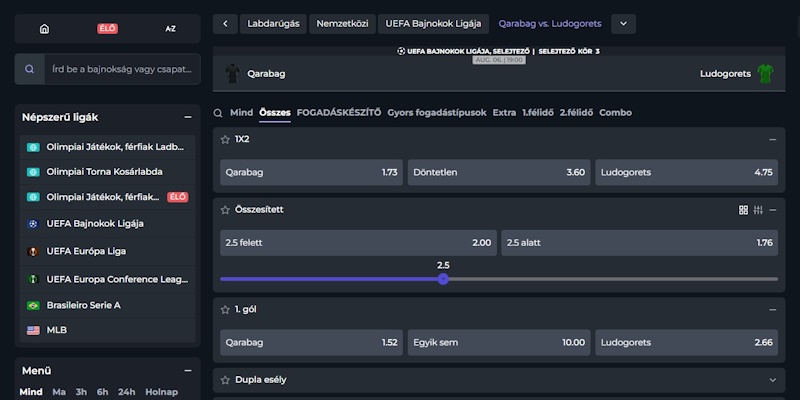Bet on Qarabag at 1.73
Screen dimensions: 800x400
click(x=311, y=172)
